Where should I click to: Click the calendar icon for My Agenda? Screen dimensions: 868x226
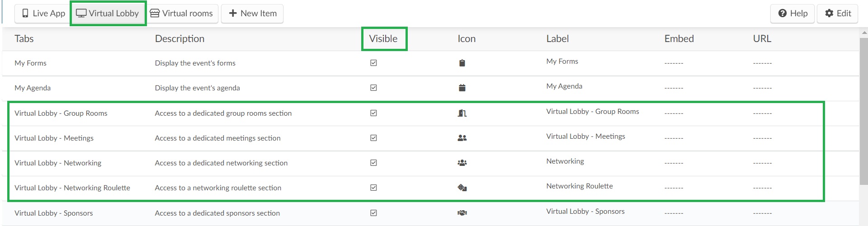click(462, 88)
